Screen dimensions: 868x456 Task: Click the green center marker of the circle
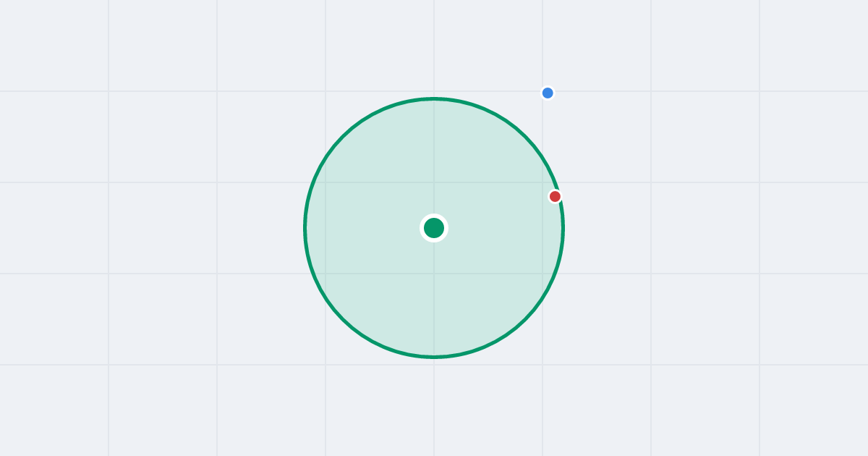point(434,228)
